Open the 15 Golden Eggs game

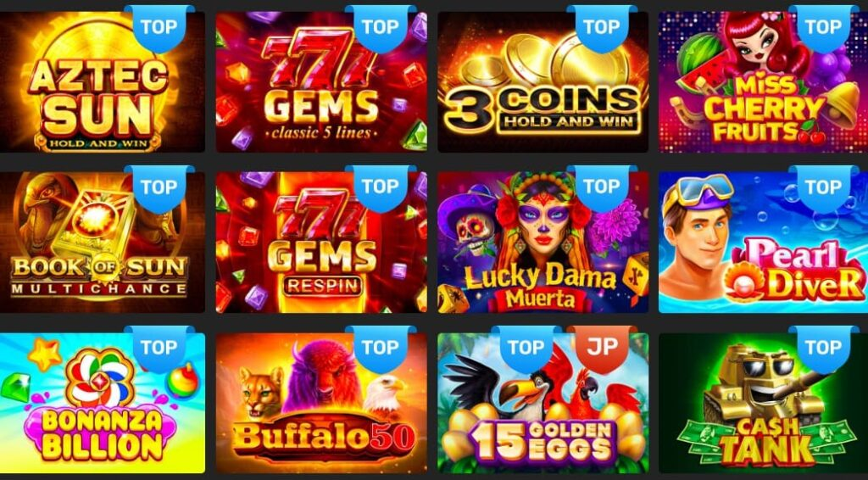click(x=543, y=403)
